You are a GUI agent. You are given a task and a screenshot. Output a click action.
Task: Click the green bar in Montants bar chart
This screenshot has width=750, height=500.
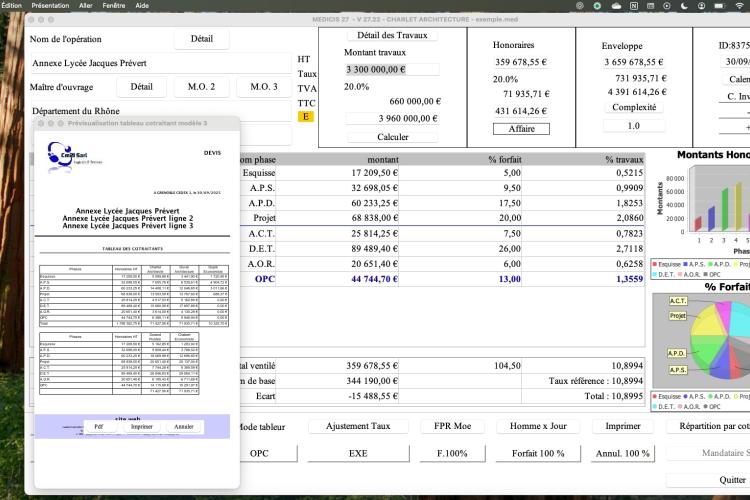[x=725, y=210]
